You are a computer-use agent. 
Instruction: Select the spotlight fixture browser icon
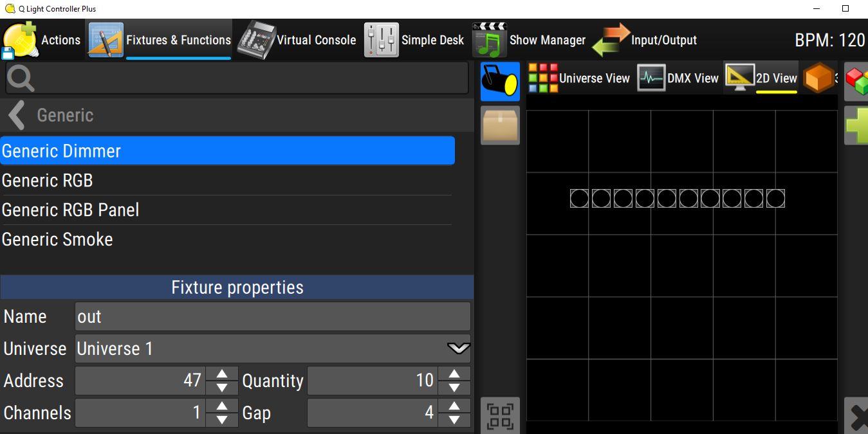(x=500, y=82)
